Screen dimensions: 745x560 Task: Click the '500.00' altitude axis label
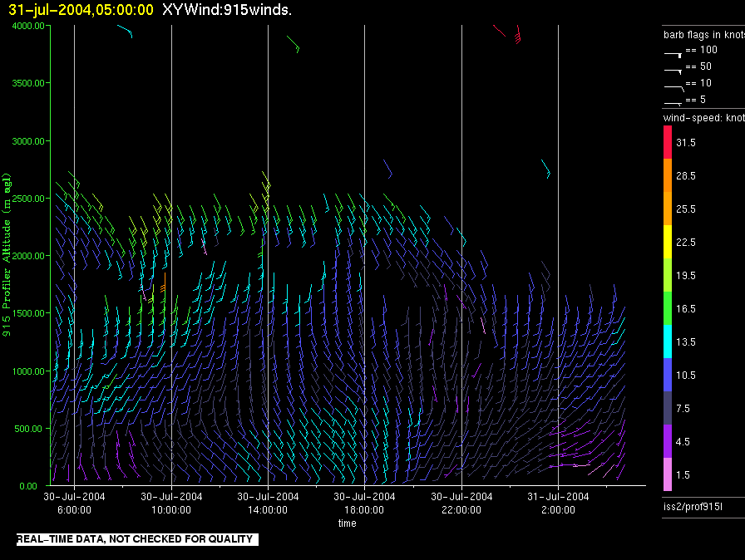pos(28,429)
